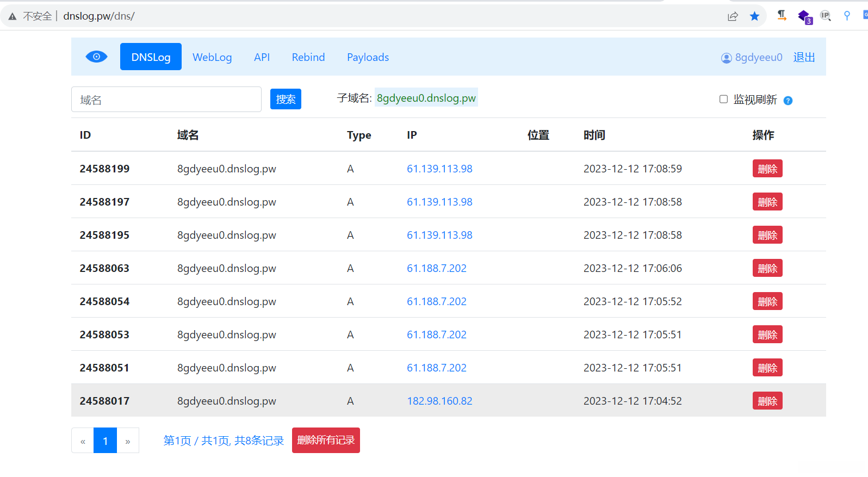Screen dimensions: 868x477
Task: Go to the Payloads tab
Action: pos(368,57)
